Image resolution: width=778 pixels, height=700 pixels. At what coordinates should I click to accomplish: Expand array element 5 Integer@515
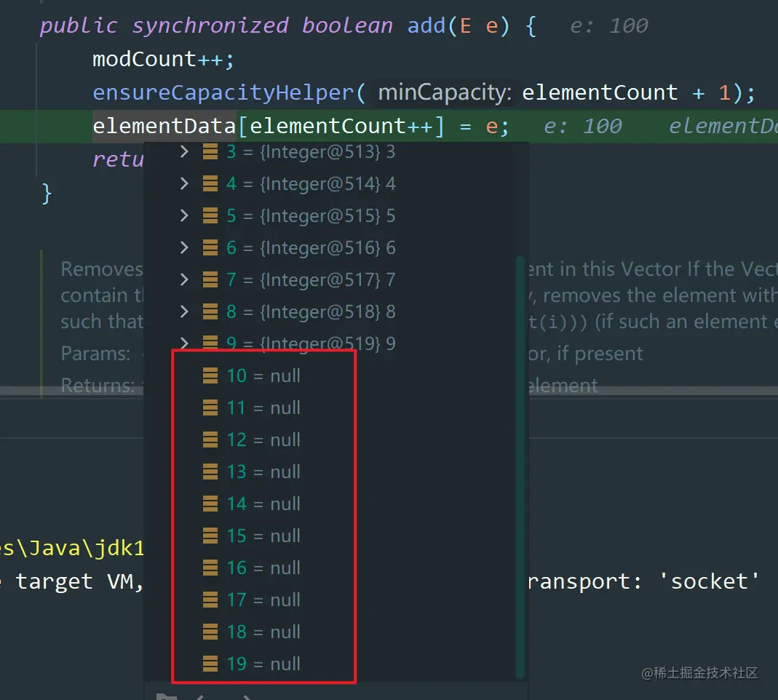coord(184,215)
